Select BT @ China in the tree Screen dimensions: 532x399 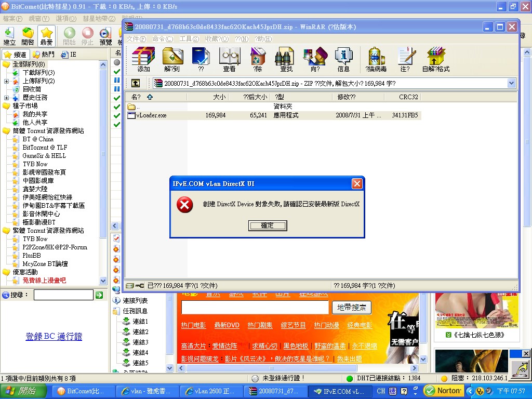click(38, 139)
